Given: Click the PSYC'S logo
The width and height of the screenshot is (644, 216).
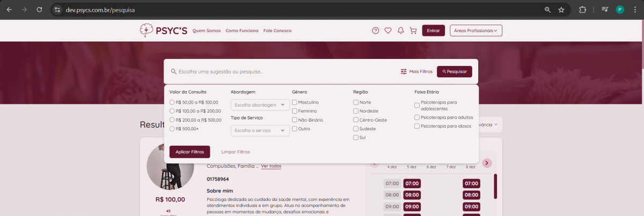Looking at the screenshot, I should [163, 31].
